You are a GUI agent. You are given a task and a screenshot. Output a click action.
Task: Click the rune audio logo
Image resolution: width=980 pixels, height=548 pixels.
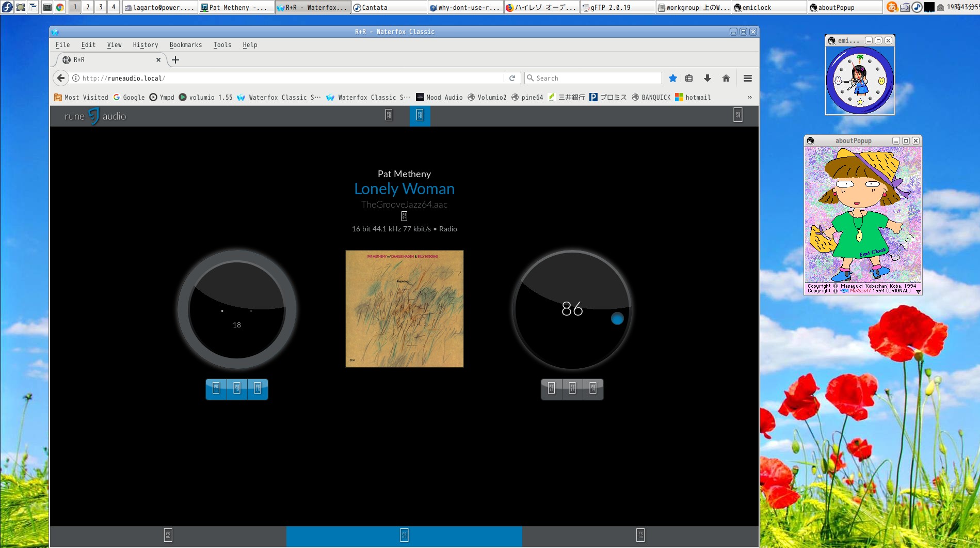pos(94,116)
